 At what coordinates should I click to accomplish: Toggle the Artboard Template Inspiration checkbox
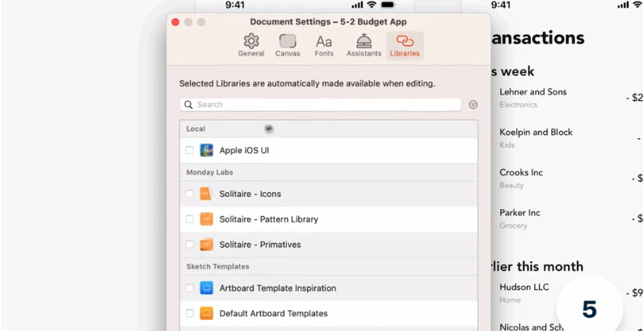[189, 288]
